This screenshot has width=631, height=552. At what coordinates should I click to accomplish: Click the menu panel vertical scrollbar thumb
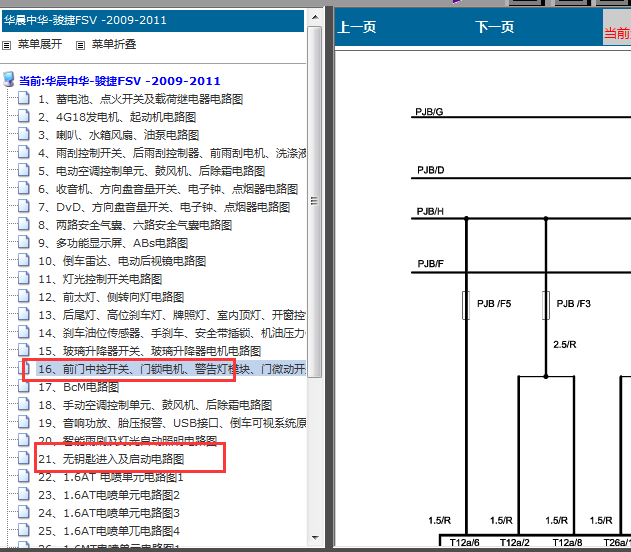[315, 202]
